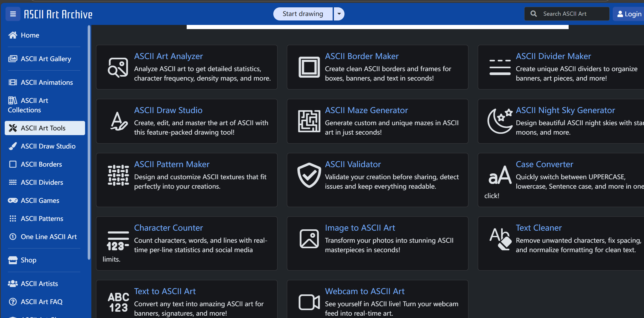Click the ASCII Games gamepad icon
The width and height of the screenshot is (644, 318).
13,200
